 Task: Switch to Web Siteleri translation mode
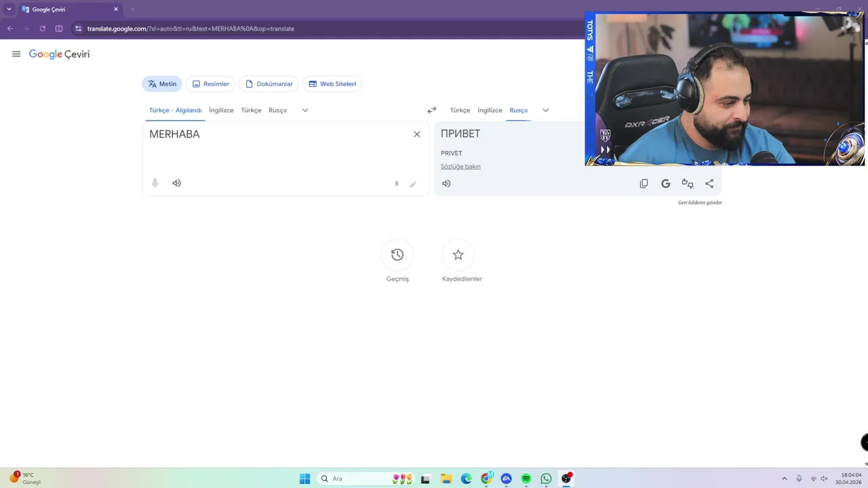[x=332, y=84]
